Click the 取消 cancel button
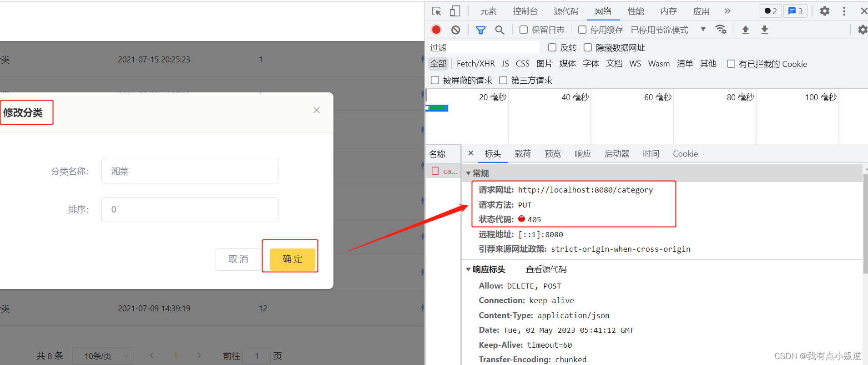Image resolution: width=868 pixels, height=365 pixels. (238, 259)
